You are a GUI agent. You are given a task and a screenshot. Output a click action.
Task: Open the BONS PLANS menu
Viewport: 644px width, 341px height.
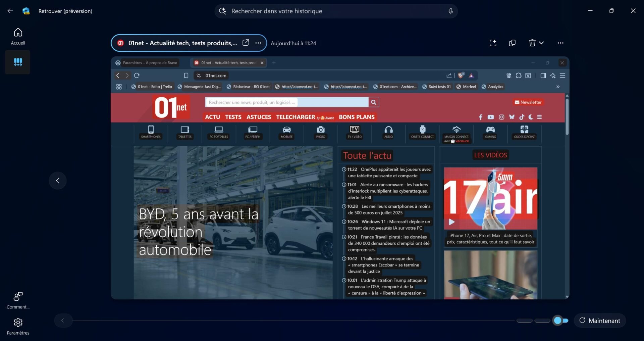click(x=357, y=117)
